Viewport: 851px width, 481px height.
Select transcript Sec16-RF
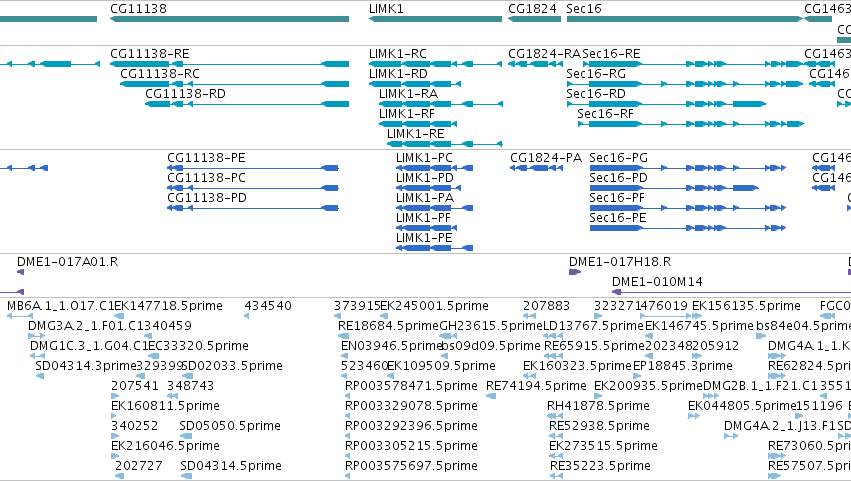690,124
